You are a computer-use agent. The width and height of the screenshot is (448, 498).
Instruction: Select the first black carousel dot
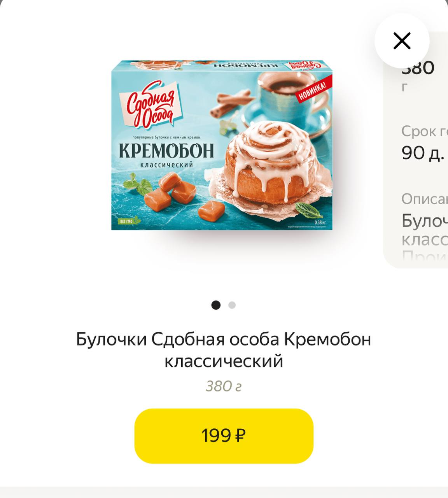(216, 305)
